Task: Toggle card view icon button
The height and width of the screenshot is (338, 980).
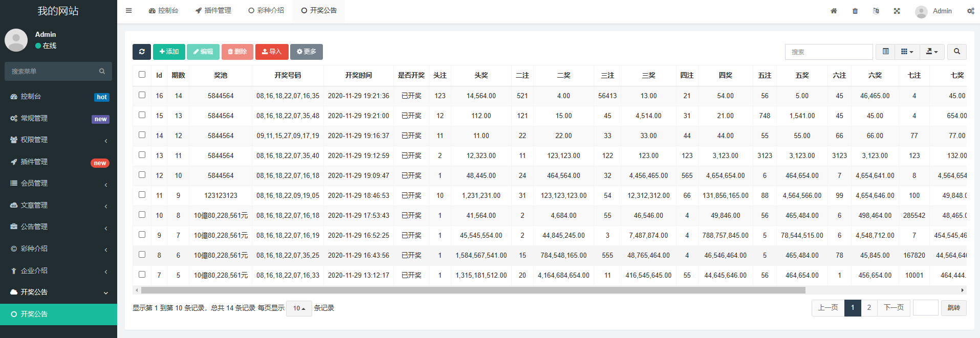Action: coord(885,52)
